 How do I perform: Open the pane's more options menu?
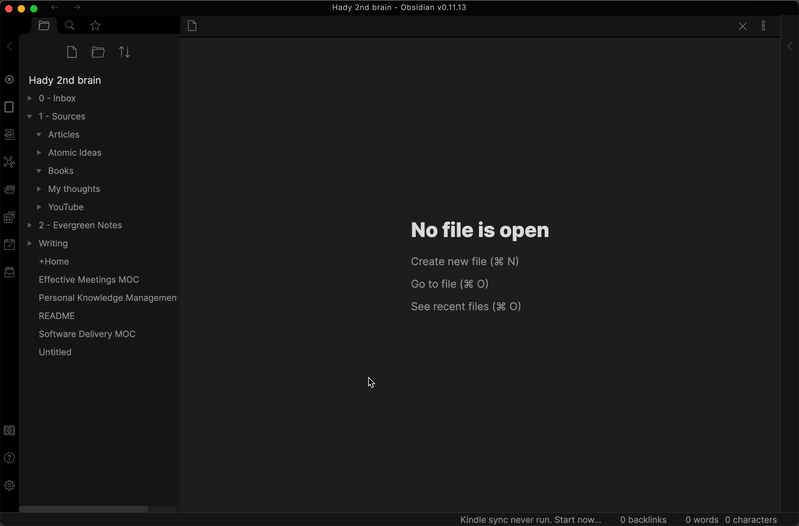point(763,26)
